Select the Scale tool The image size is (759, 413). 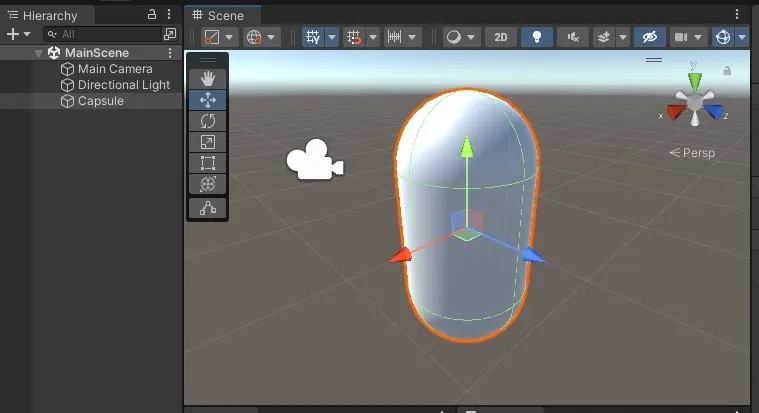coord(208,142)
